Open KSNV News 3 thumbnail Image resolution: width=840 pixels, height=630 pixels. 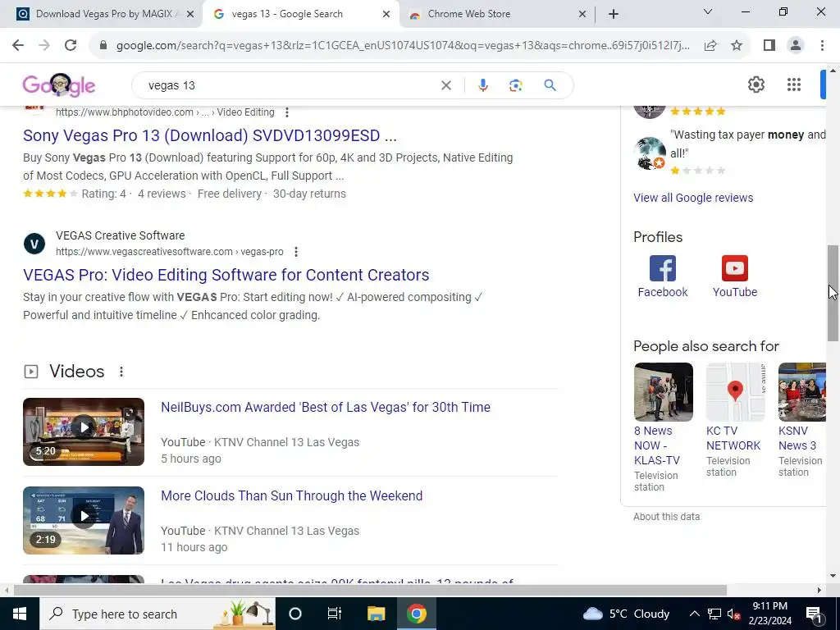802,392
